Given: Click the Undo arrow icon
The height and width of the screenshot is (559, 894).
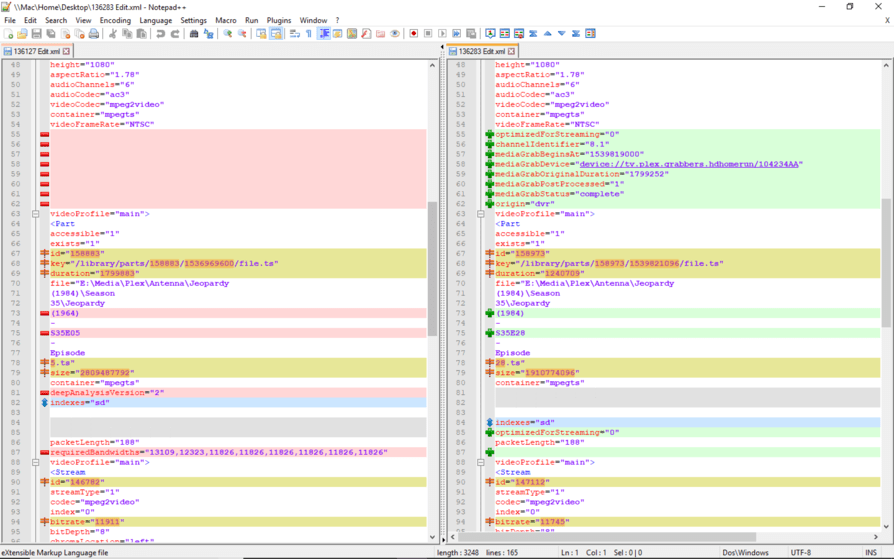Looking at the screenshot, I should pos(160,34).
